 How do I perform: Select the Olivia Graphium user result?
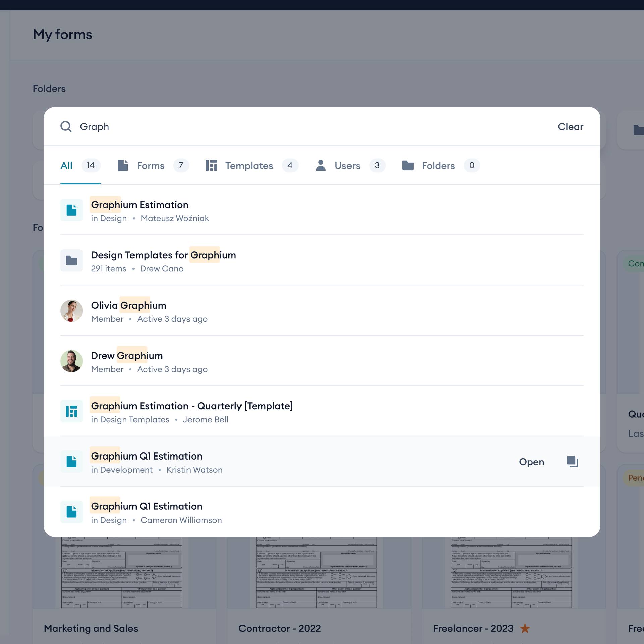coord(322,311)
